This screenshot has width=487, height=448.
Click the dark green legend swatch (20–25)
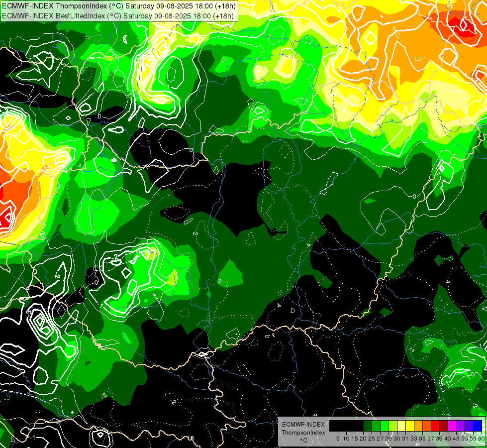coord(368,426)
